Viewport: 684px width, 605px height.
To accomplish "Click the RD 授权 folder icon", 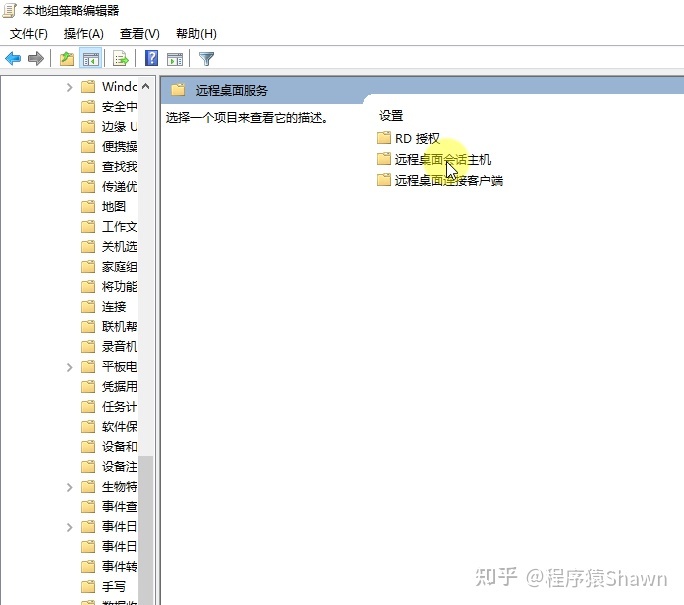I will pyautogui.click(x=384, y=138).
